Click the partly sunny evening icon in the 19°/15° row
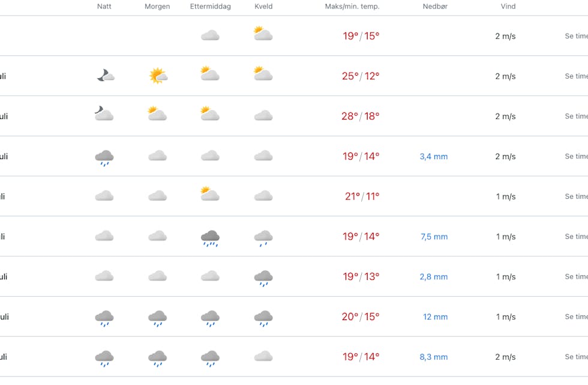588x385 pixels. point(263,34)
